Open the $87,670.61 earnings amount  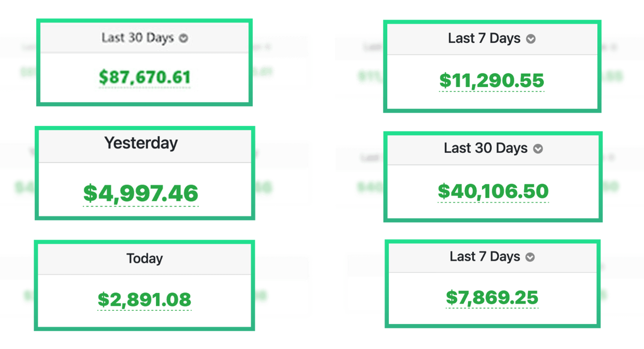point(145,77)
